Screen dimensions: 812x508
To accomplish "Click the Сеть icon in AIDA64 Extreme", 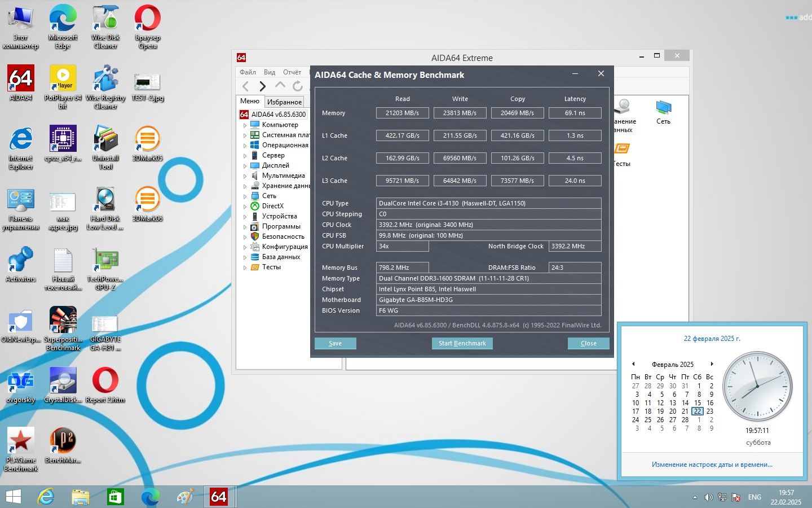I will [663, 112].
